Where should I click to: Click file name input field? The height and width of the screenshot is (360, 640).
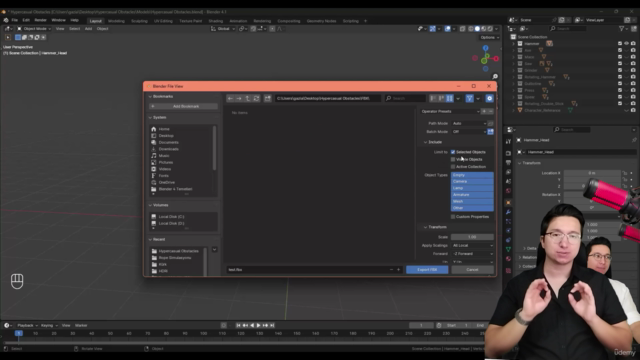pos(307,269)
